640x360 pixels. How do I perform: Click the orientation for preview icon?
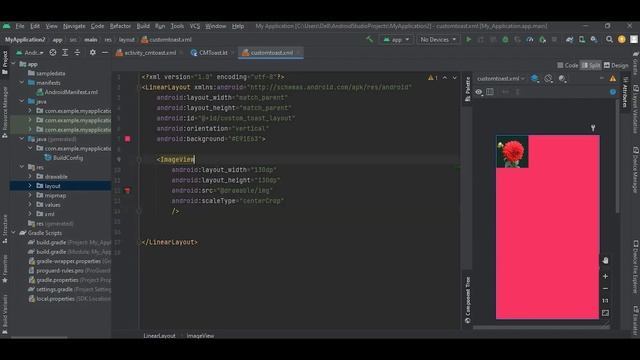click(549, 78)
